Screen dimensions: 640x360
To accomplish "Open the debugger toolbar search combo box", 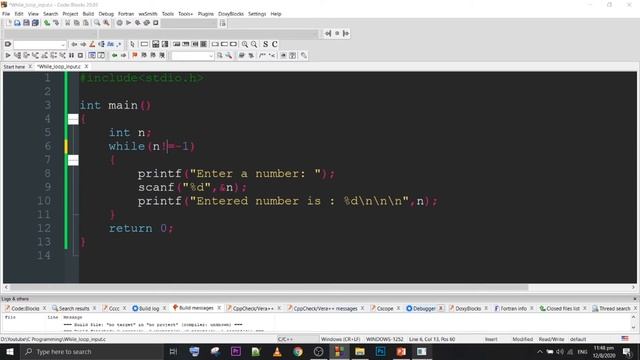I will pyautogui.click(x=192, y=56).
